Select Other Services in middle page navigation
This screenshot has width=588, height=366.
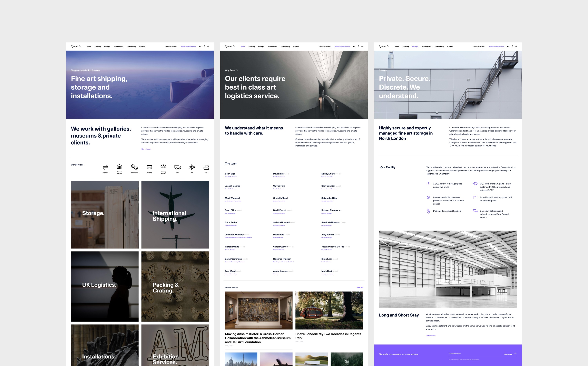pyautogui.click(x=272, y=47)
